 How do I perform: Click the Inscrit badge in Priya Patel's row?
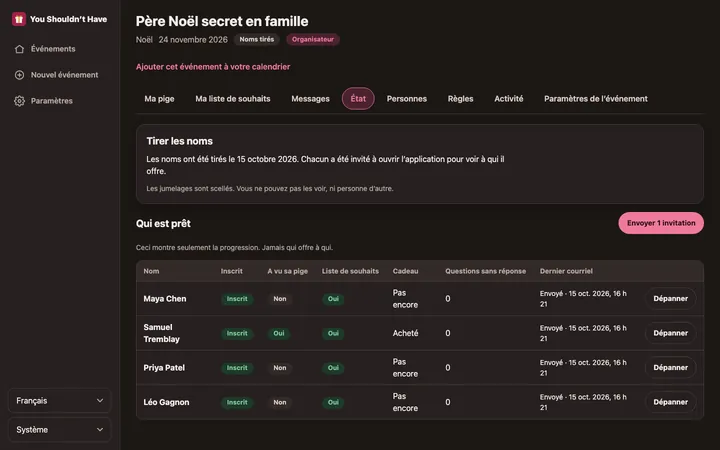click(237, 368)
